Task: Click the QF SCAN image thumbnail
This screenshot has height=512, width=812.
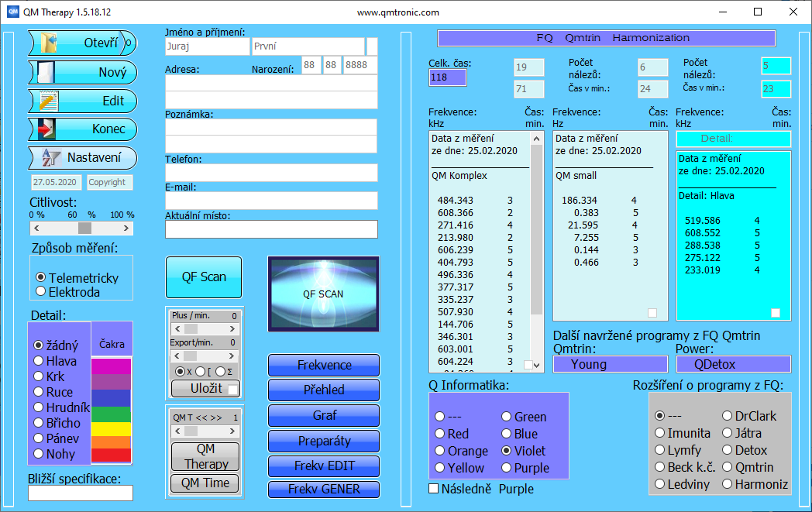Action: 324,294
